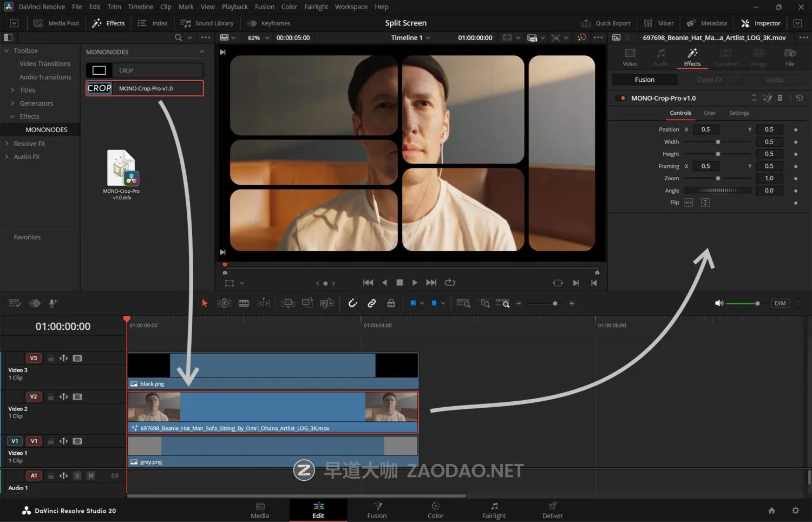The height and width of the screenshot is (522, 812).
Task: Toggle auto track selector on V2
Action: point(63,397)
